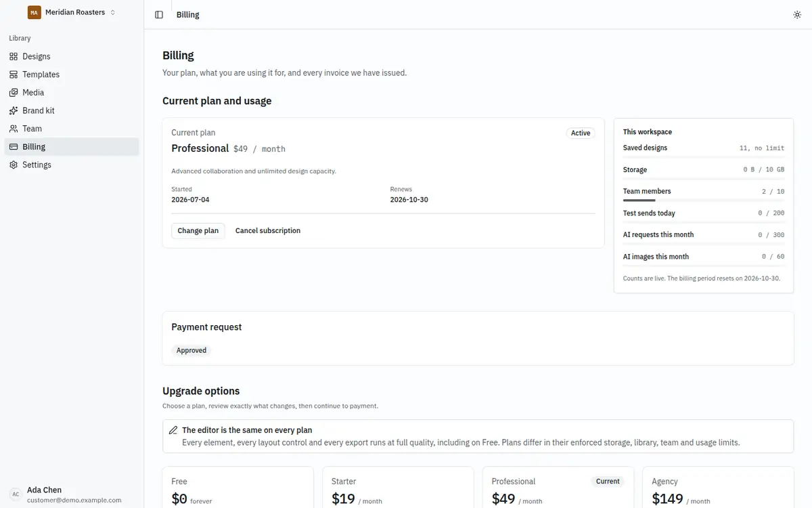The width and height of the screenshot is (812, 508).
Task: Click the Test sends today value '0 / 200'
Action: 771,213
